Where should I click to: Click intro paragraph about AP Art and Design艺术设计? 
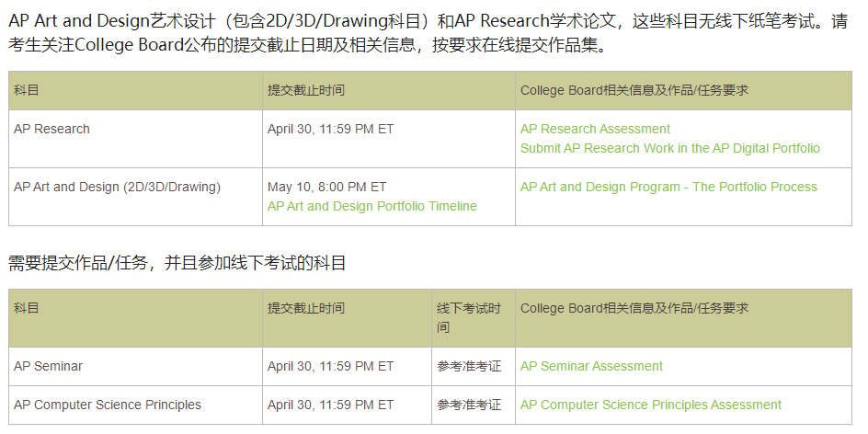click(428, 33)
